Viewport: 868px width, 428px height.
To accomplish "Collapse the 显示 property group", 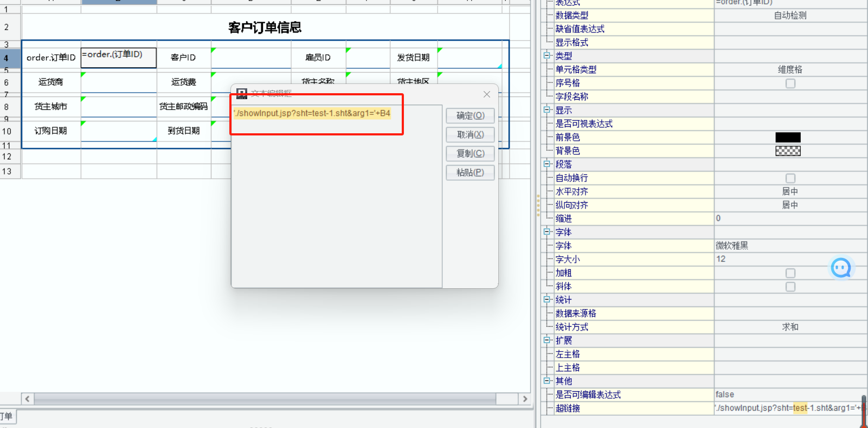I will (547, 109).
